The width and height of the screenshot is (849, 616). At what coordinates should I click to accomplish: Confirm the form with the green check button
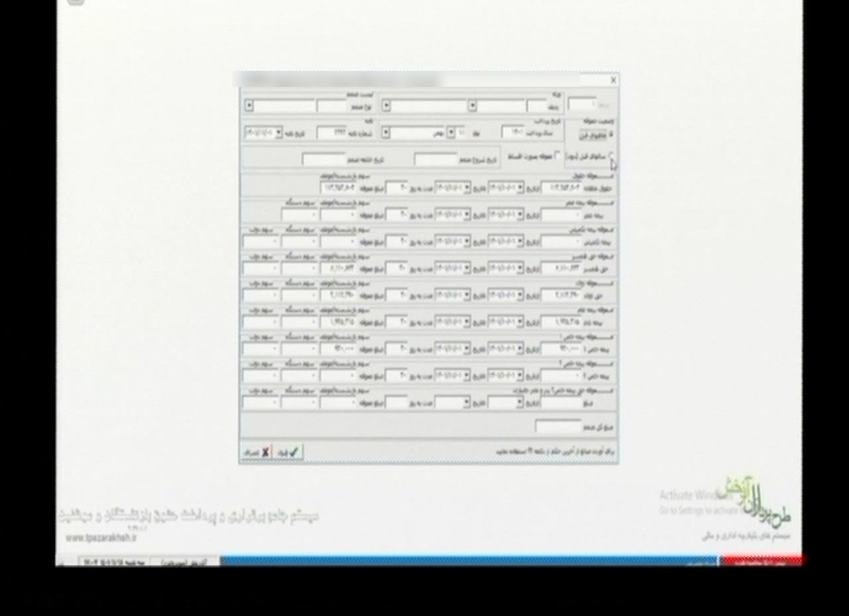click(289, 452)
